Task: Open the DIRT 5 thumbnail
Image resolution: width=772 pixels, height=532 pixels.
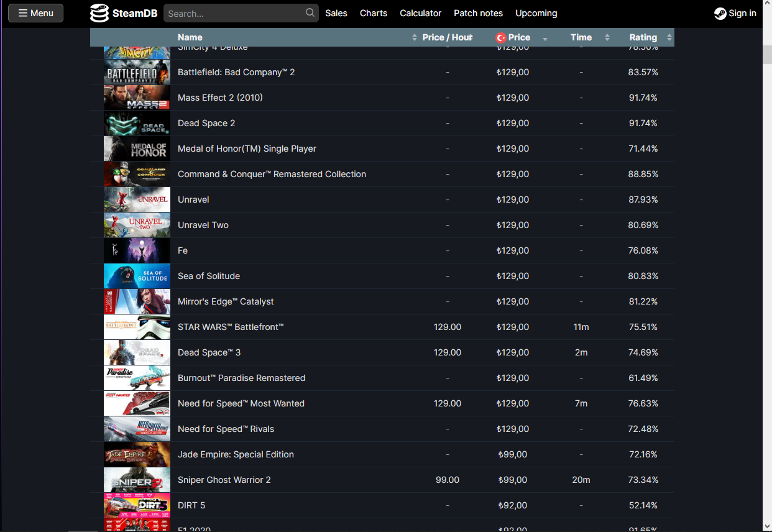Action: (137, 505)
